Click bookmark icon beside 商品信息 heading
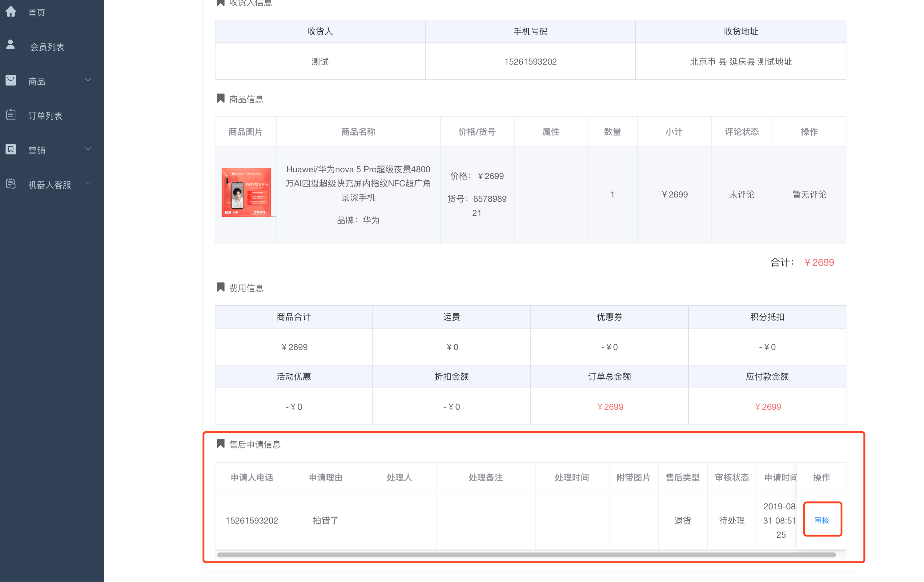This screenshot has height=582, width=924. pyautogui.click(x=220, y=98)
